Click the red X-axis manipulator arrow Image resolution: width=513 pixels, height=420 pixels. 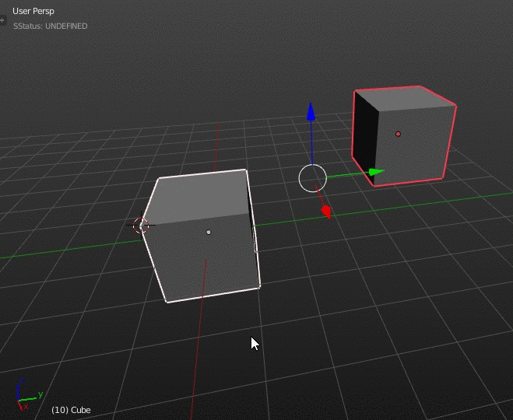pyautogui.click(x=326, y=212)
